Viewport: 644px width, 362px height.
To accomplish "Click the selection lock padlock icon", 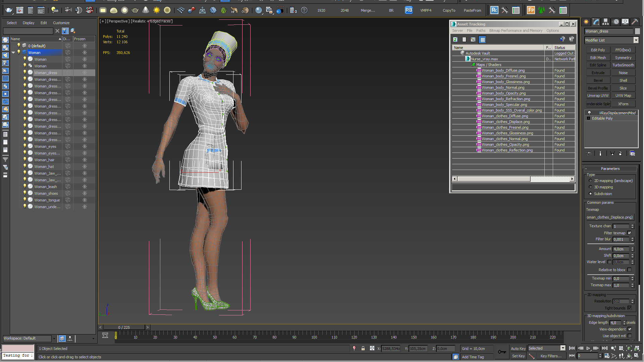I will pos(363,349).
